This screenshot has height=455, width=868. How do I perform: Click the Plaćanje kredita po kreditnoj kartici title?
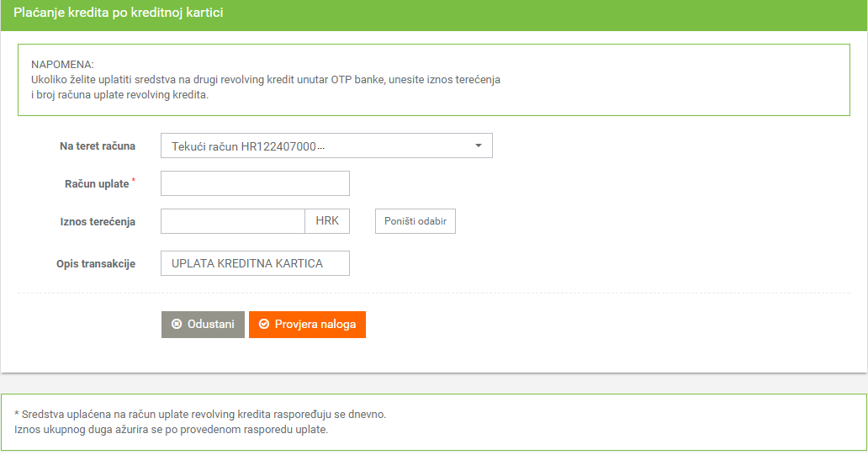tap(119, 13)
